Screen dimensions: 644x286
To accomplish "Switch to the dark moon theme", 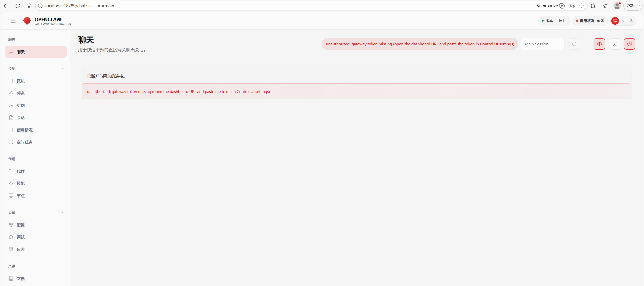I will point(631,21).
